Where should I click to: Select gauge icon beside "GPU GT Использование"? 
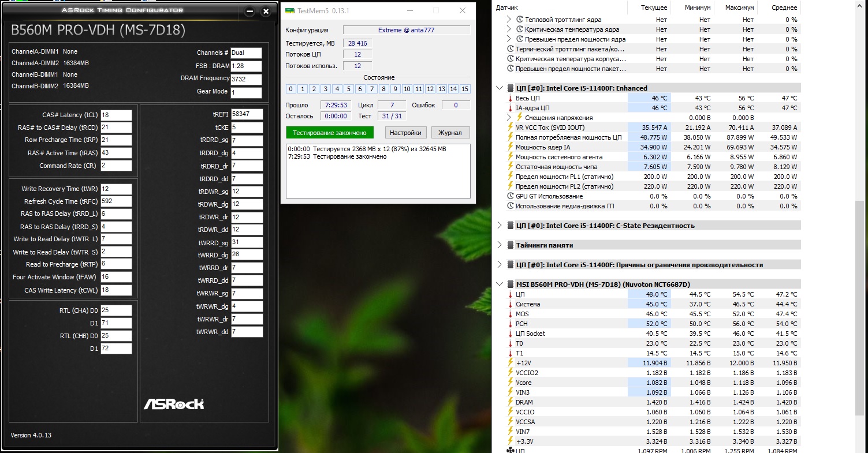click(510, 196)
